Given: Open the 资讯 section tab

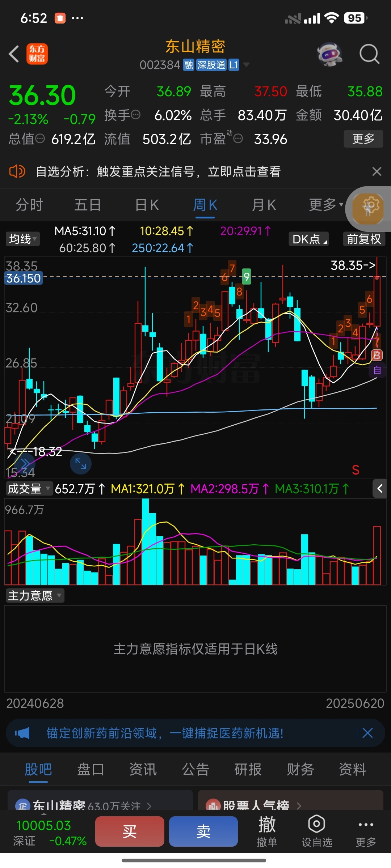Looking at the screenshot, I should click(143, 769).
